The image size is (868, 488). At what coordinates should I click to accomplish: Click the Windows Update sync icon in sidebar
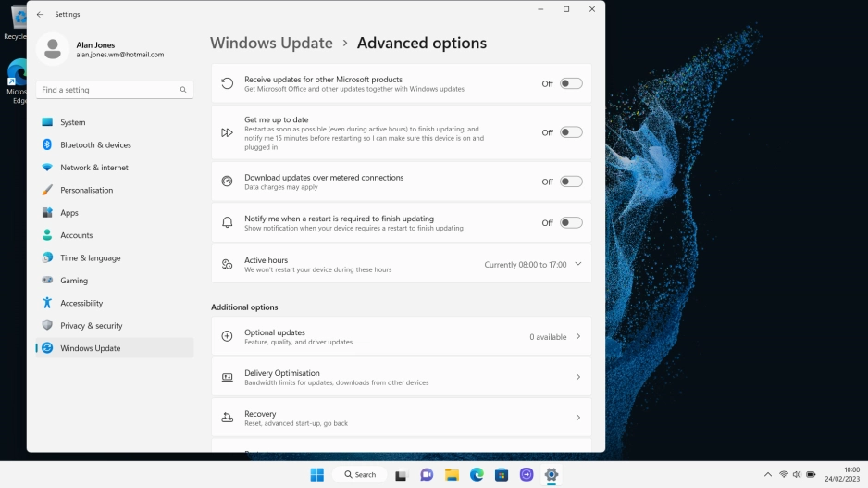47,348
